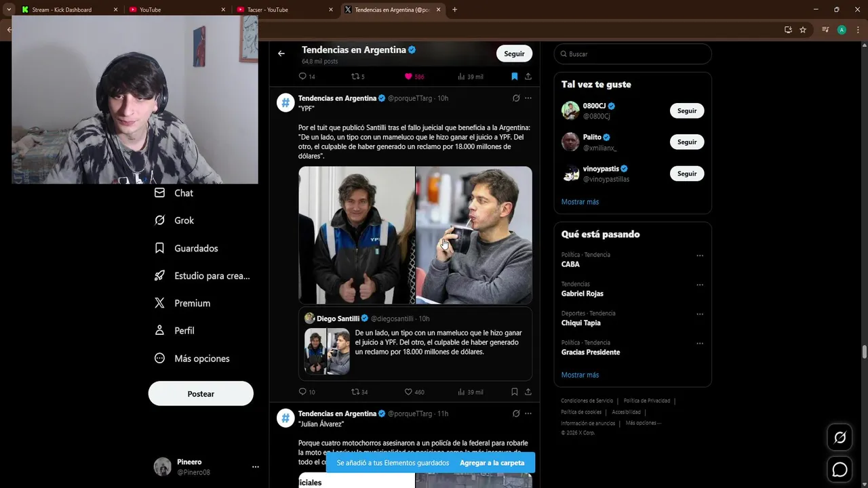Image resolution: width=868 pixels, height=488 pixels.
Task: Share the YPF post
Action: (x=528, y=392)
